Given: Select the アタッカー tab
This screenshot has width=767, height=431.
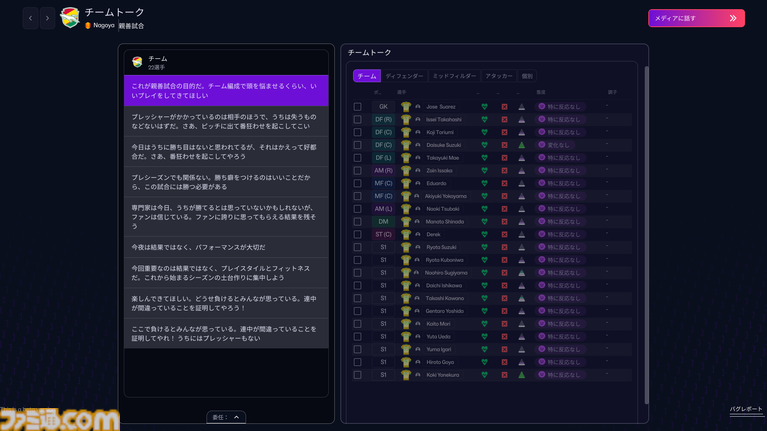Looking at the screenshot, I should 497,76.
